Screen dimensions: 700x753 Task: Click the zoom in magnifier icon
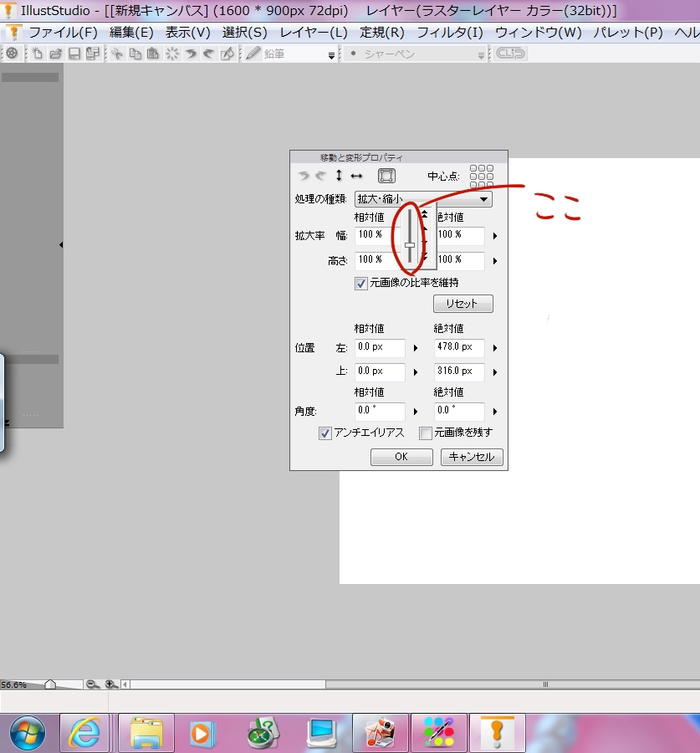110,684
